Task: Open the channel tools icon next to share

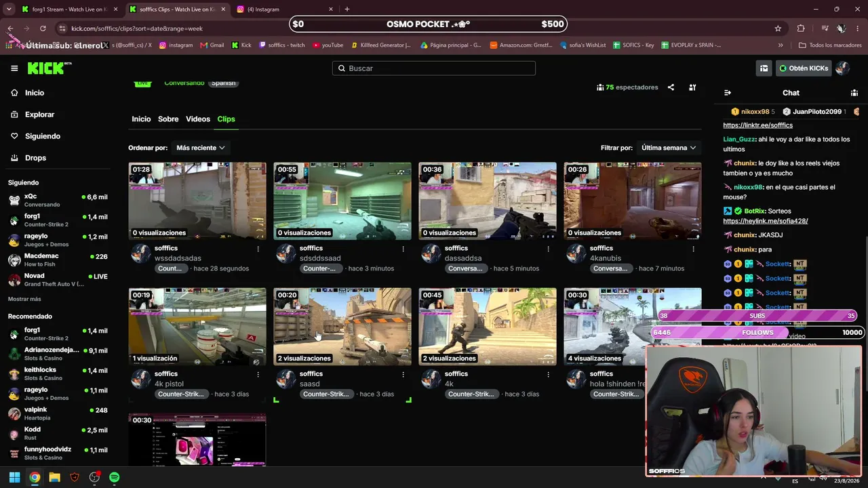Action: [692, 87]
